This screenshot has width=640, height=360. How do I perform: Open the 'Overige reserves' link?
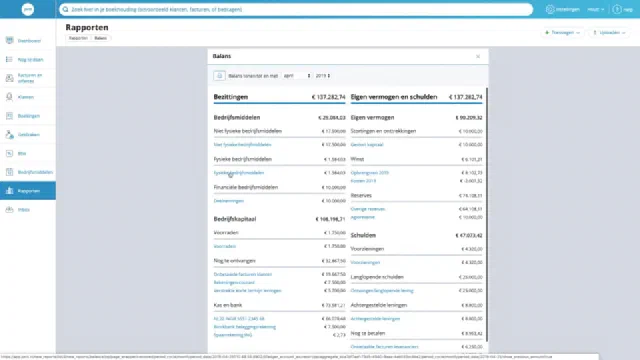click(x=368, y=209)
